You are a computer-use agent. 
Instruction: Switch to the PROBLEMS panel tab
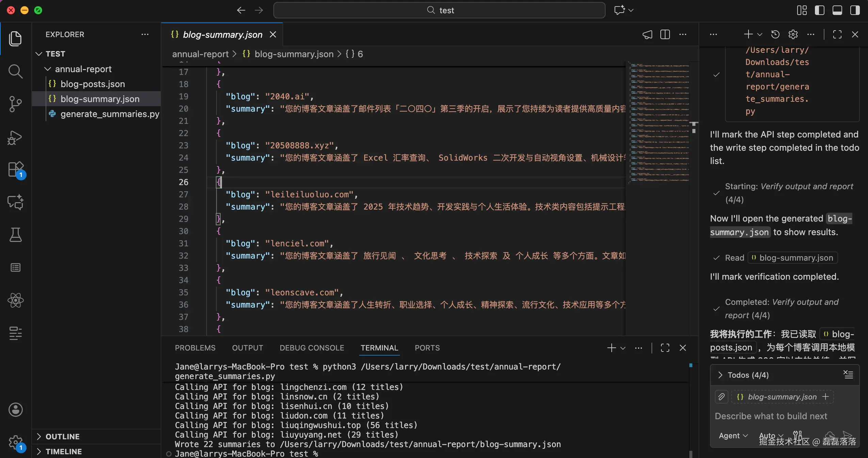point(195,348)
